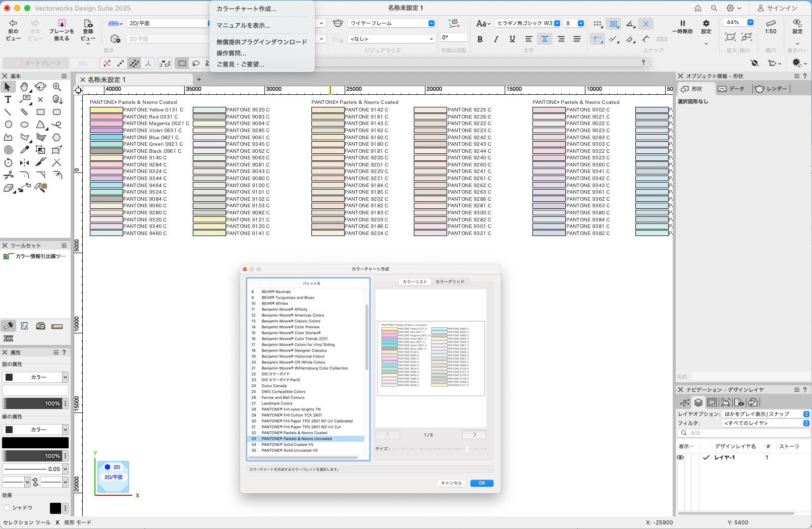Add a new document tab with plus
This screenshot has height=529, width=812.
tap(199, 79)
